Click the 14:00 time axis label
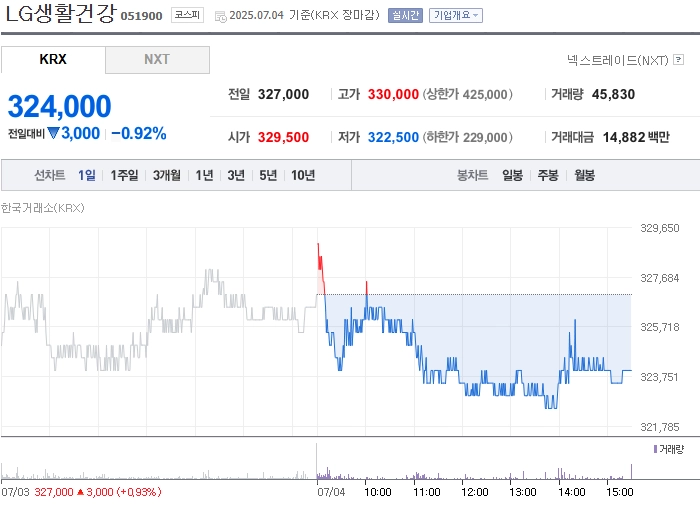Image resolution: width=700 pixels, height=515 pixels. [x=571, y=492]
